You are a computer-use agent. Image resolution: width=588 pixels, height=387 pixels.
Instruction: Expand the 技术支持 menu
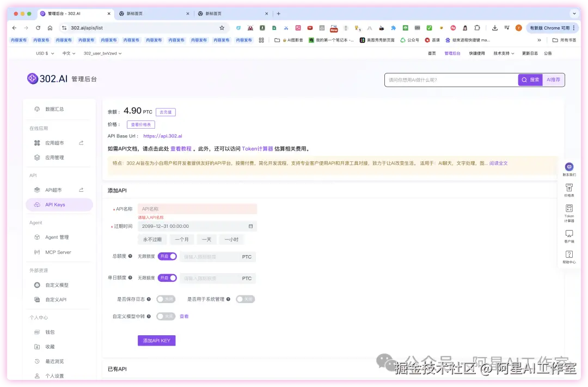pos(504,53)
